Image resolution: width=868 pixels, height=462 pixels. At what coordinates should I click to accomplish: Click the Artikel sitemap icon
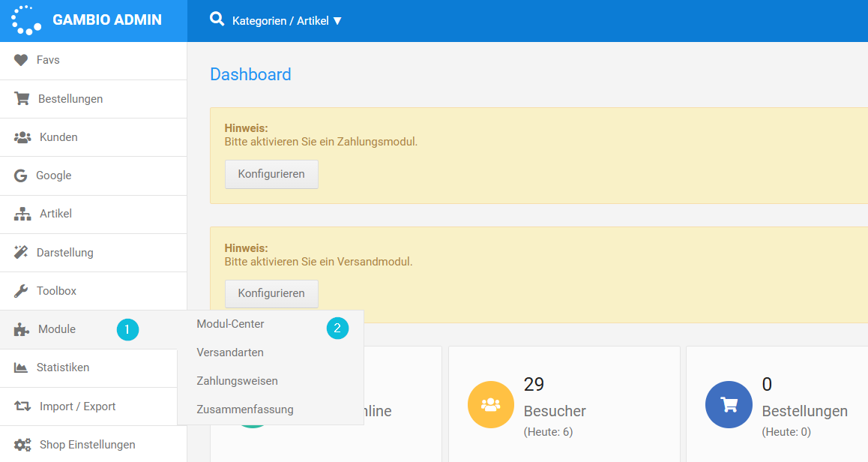click(x=22, y=214)
